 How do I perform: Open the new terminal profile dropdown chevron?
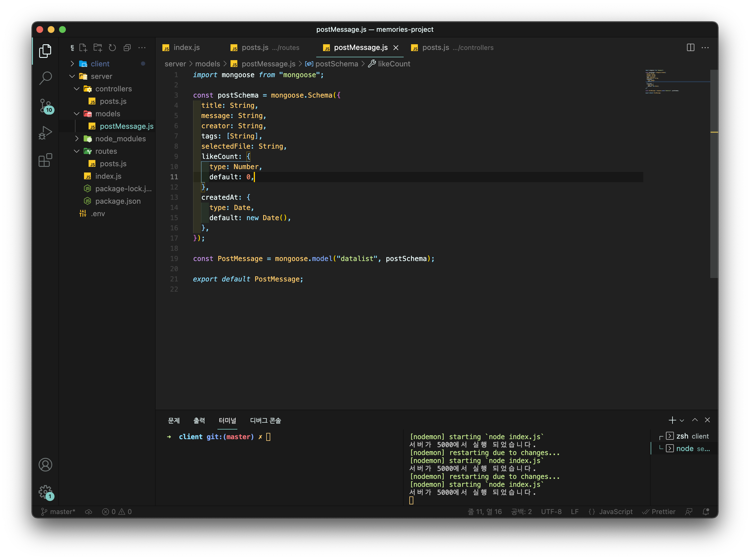(x=682, y=420)
